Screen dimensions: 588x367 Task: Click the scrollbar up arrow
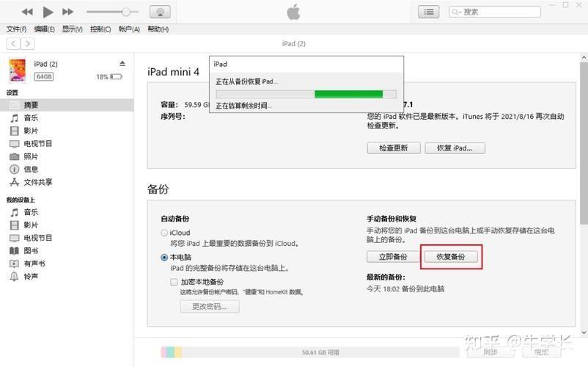tap(584, 57)
